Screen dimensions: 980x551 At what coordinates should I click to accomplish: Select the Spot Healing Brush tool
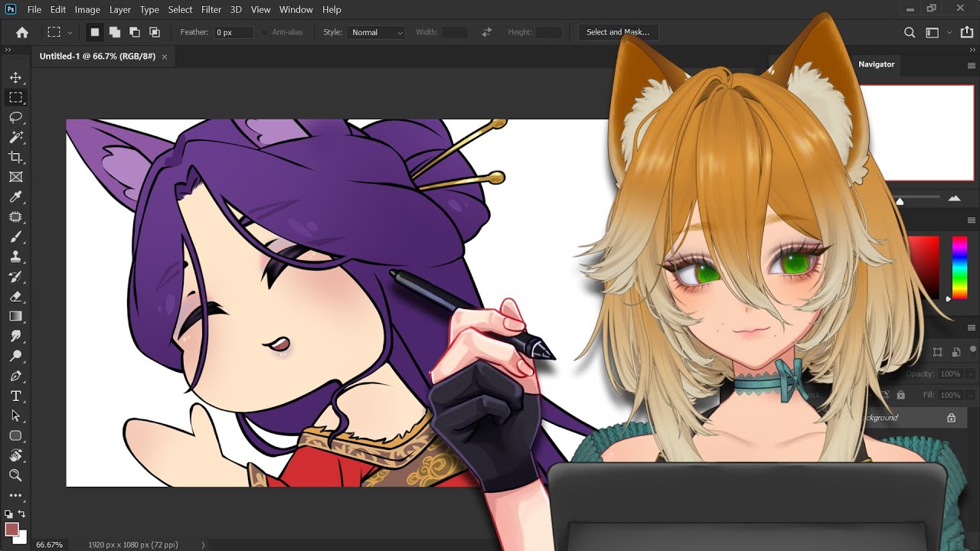click(15, 217)
